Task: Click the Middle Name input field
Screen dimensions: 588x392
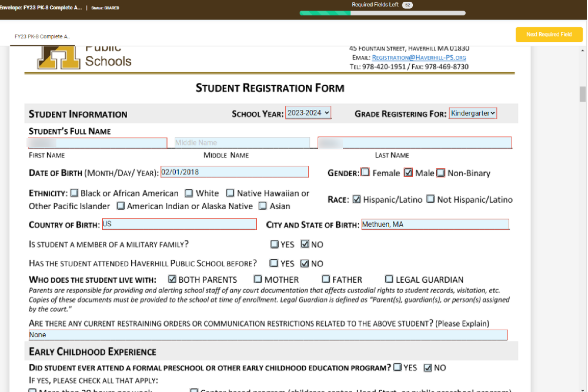Action: [242, 143]
